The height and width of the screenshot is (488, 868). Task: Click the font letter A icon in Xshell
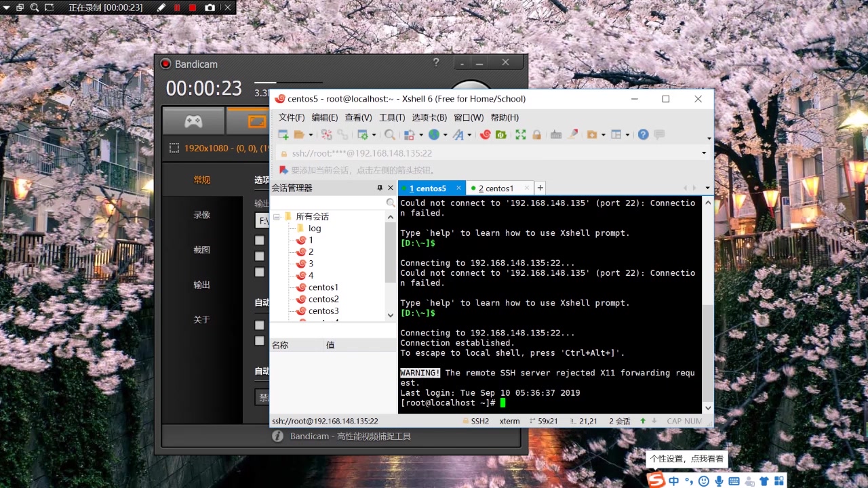tap(458, 134)
